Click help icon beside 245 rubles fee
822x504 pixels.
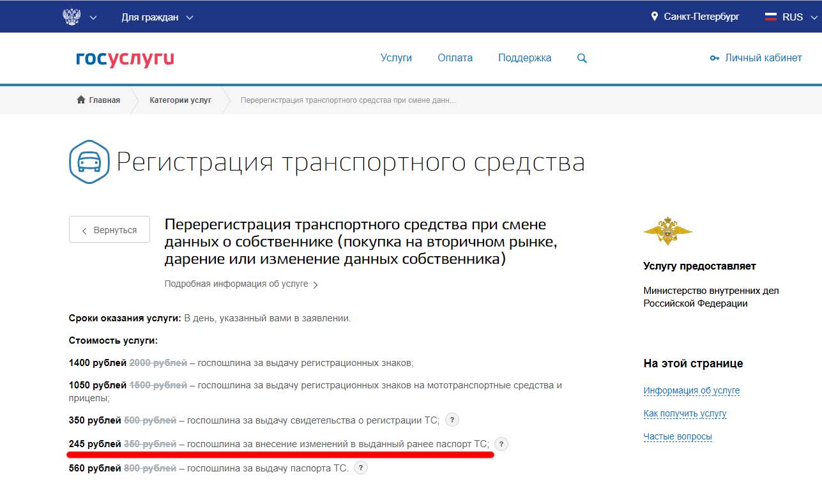pyautogui.click(x=501, y=444)
